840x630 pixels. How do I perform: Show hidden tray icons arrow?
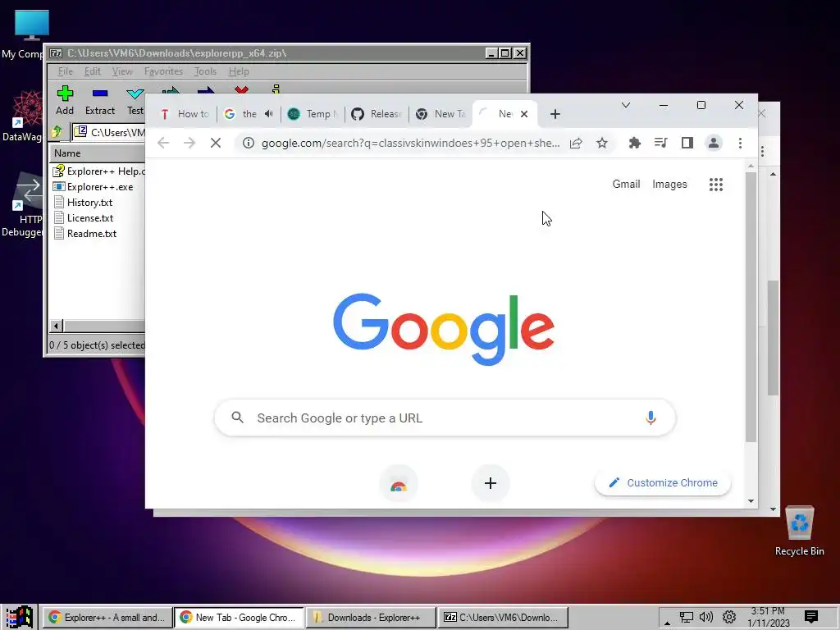[x=667, y=622]
